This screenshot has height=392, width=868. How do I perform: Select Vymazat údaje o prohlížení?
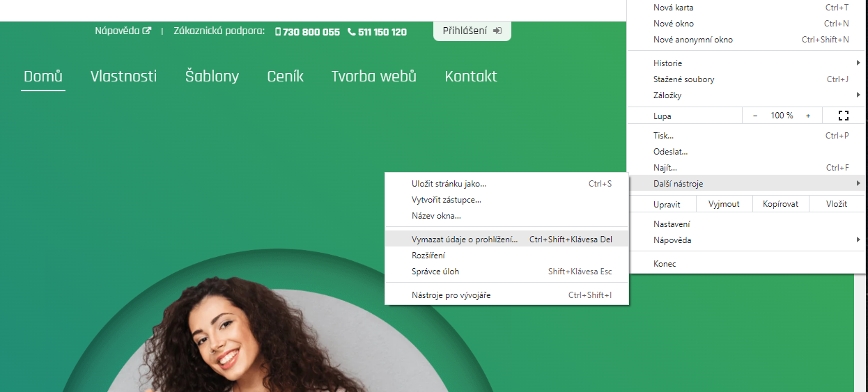(464, 240)
